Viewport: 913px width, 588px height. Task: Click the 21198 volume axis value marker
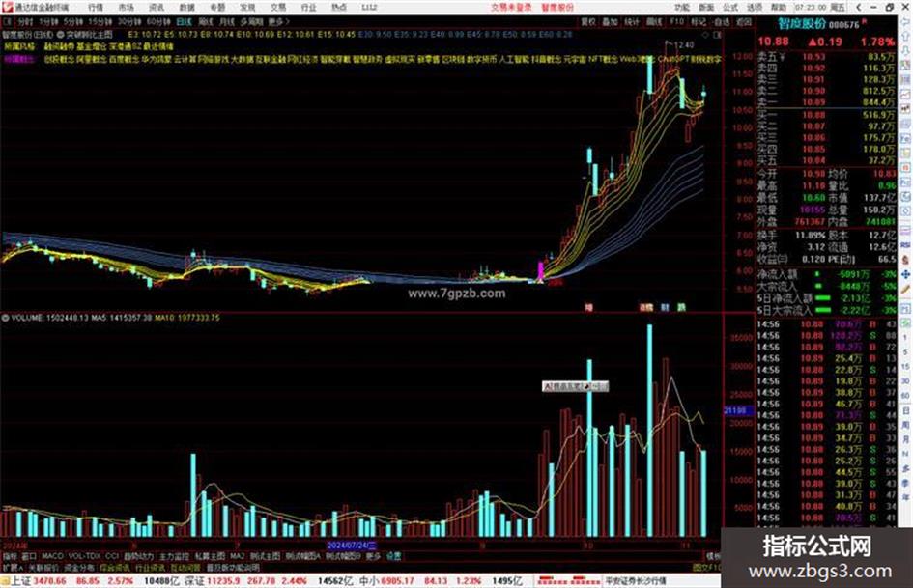point(736,410)
